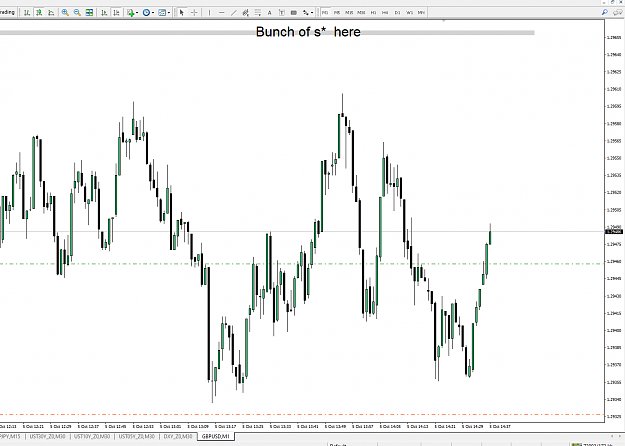625x446 pixels.
Task: Draw a vertical line tool
Action: [x=209, y=13]
